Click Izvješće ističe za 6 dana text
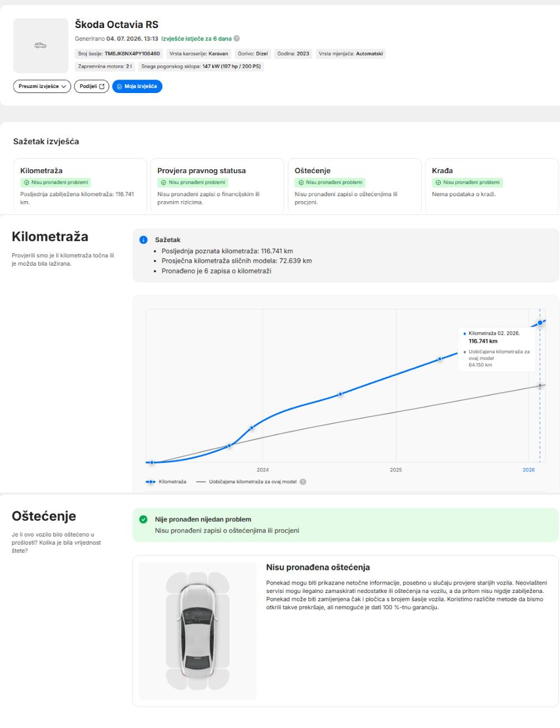This screenshot has height=728, width=560. pyautogui.click(x=197, y=39)
